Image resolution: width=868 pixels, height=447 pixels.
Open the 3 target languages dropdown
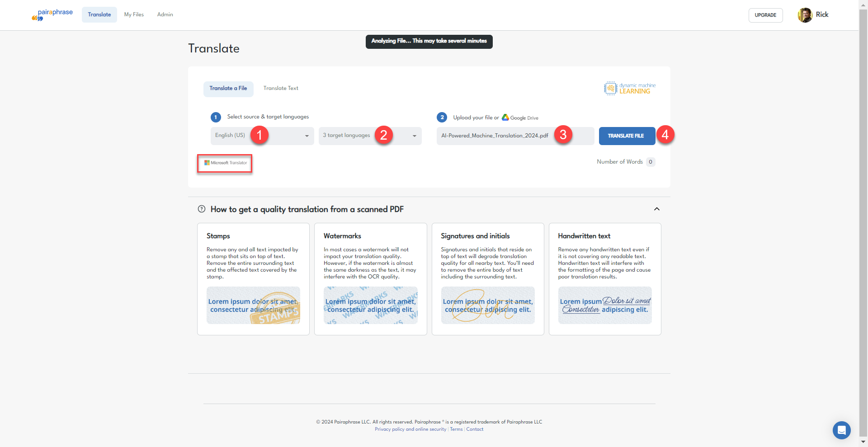coord(370,136)
